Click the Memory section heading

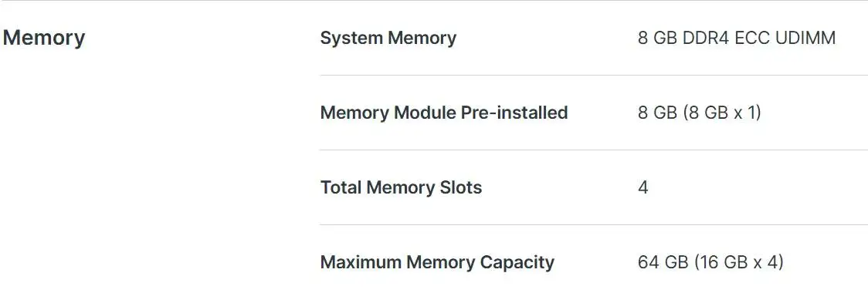pyautogui.click(x=44, y=38)
